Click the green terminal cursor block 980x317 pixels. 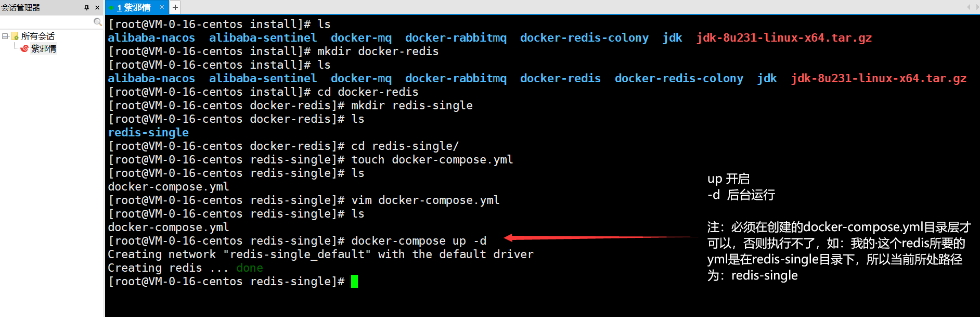[x=354, y=282]
